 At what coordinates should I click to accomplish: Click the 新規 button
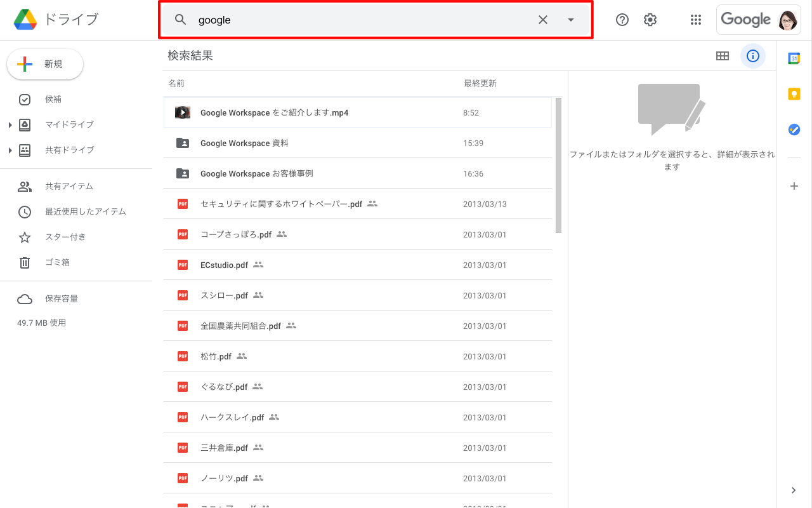(x=45, y=64)
